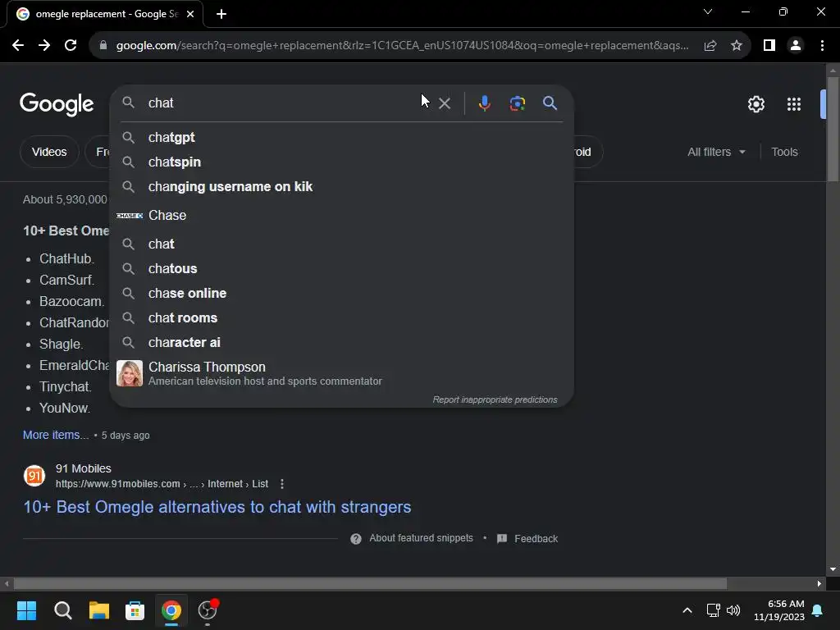The image size is (840, 630).
Task: Select the chatspin suggestion
Action: tap(342, 162)
